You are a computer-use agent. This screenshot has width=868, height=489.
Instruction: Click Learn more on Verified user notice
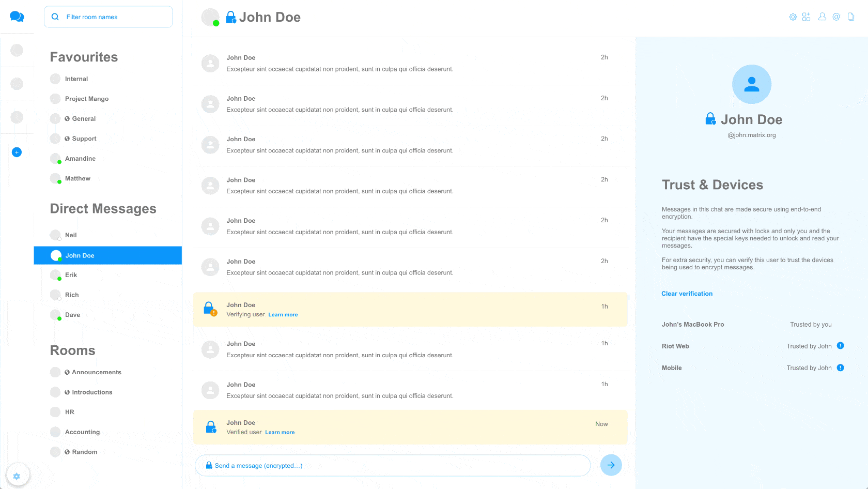pyautogui.click(x=280, y=433)
